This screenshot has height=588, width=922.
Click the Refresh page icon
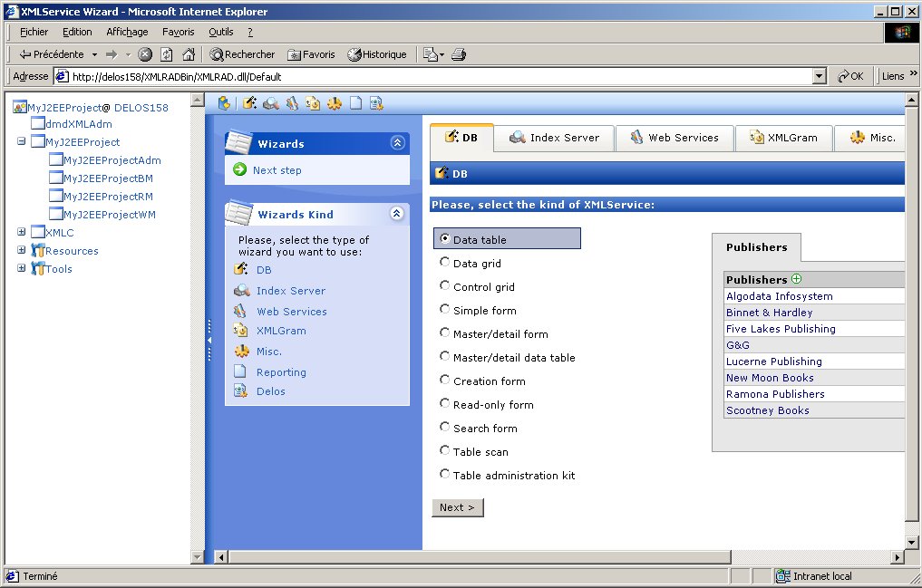click(x=167, y=54)
